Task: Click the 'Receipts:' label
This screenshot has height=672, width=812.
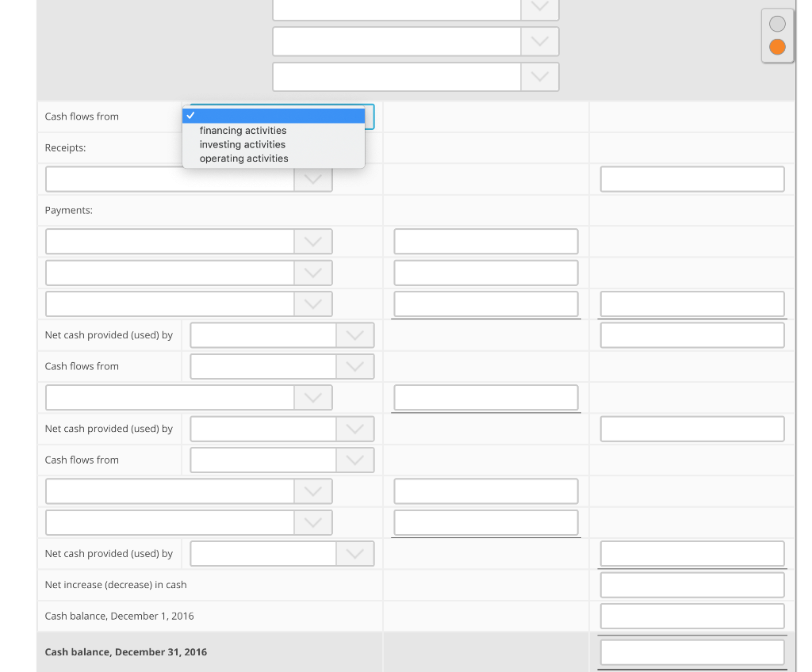Action: [65, 148]
